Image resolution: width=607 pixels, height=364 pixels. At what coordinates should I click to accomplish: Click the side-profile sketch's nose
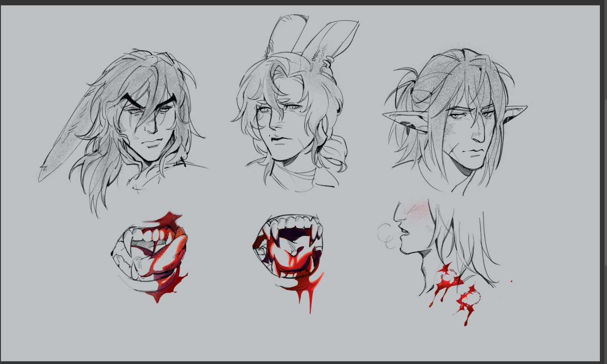pyautogui.click(x=397, y=219)
